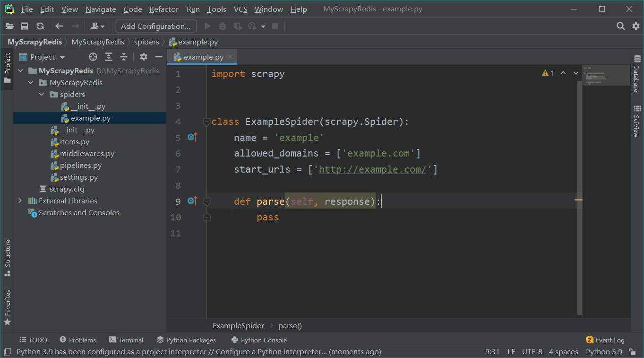Open IDE settings gear in top toolbar
The width and height of the screenshot is (644, 358).
pos(636,26)
